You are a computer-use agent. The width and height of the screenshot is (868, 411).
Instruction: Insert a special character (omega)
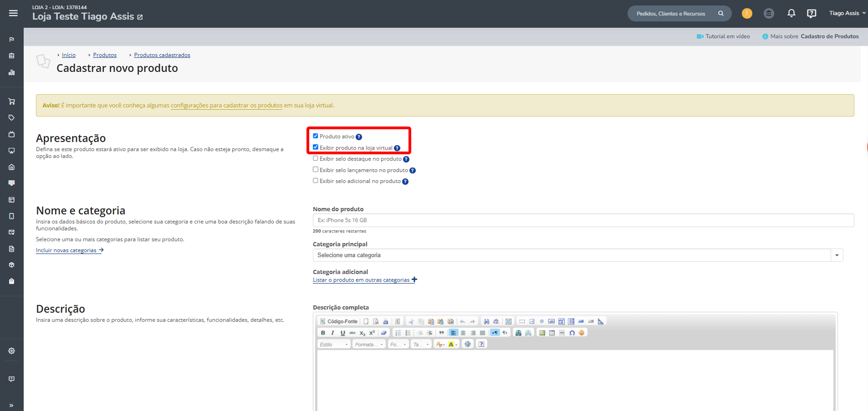(572, 333)
